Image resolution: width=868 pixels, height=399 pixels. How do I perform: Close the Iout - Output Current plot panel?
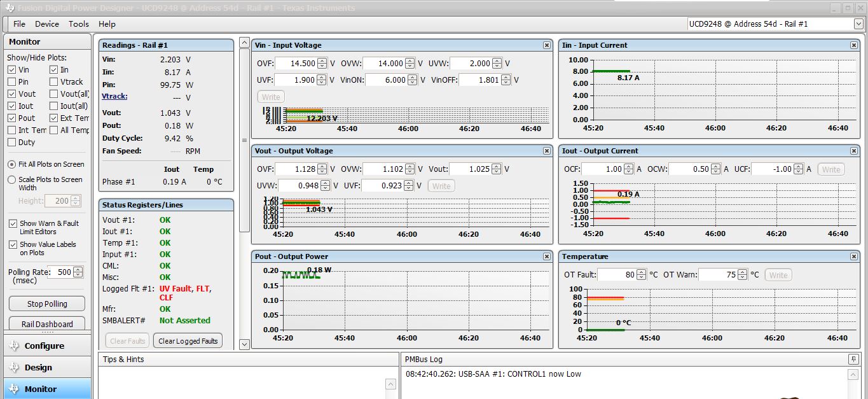[x=854, y=151]
